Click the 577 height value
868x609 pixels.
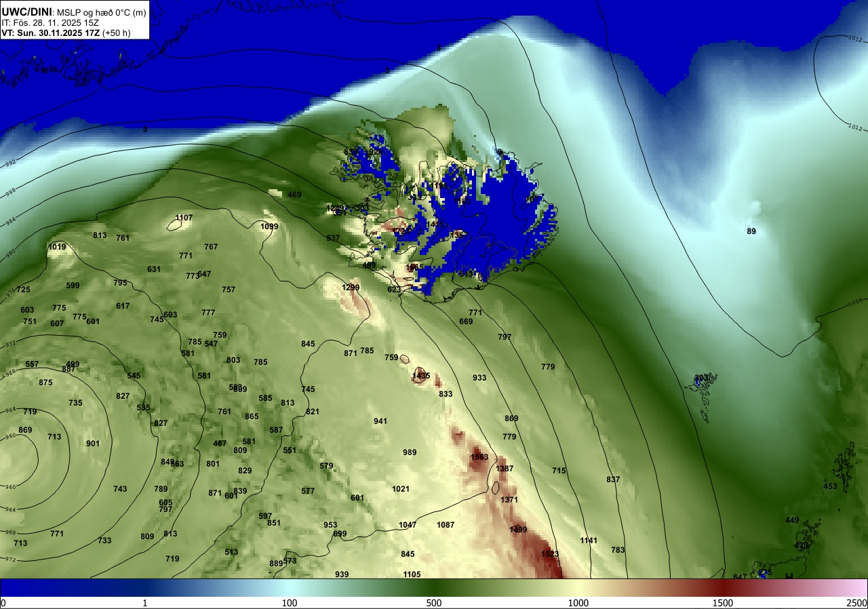tap(308, 491)
